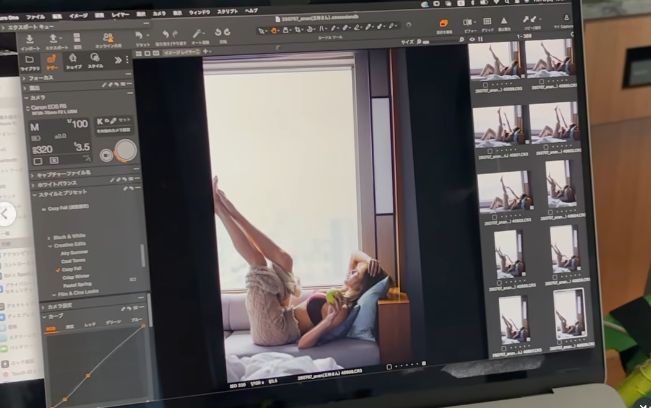Collapse the Creative Edits styles group

pyautogui.click(x=50, y=246)
